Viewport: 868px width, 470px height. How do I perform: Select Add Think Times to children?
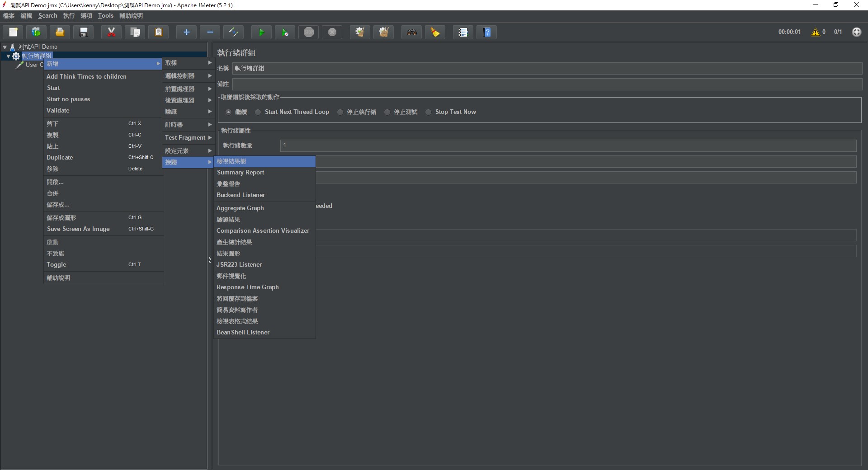[x=86, y=77]
